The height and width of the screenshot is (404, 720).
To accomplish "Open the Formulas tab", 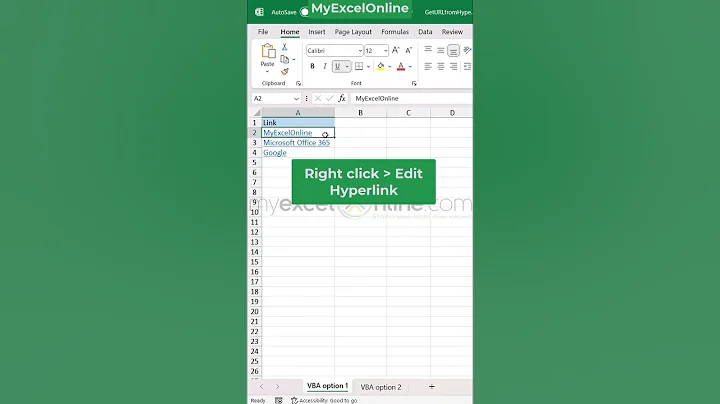I will click(x=395, y=32).
